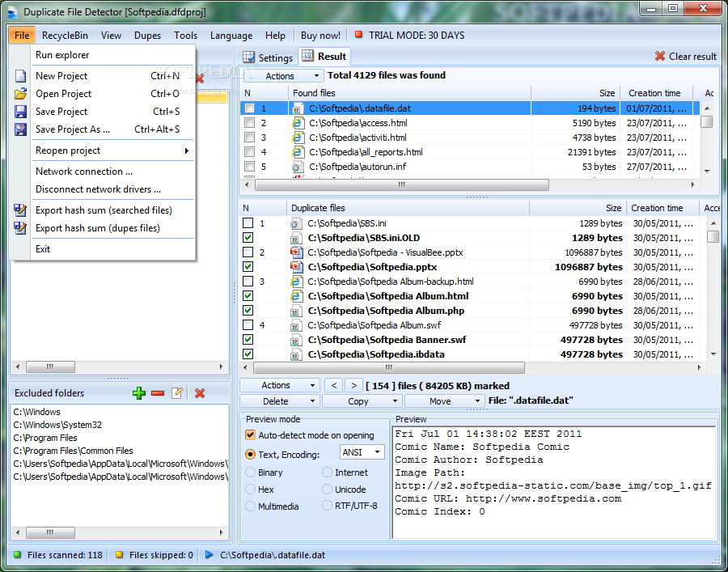Viewport: 728px width, 572px height.
Task: Open the Move dropdown
Action: click(x=444, y=401)
